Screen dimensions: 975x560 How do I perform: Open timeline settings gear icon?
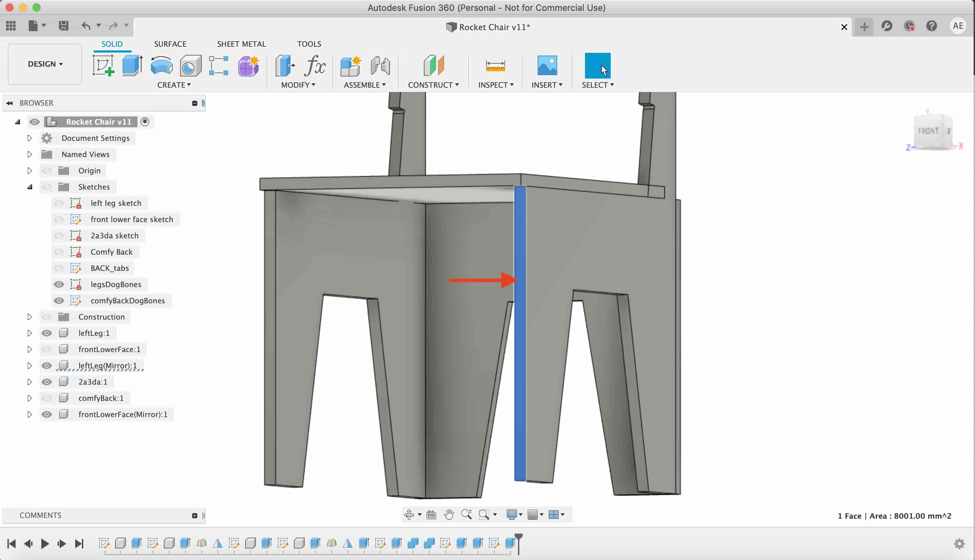click(x=960, y=543)
